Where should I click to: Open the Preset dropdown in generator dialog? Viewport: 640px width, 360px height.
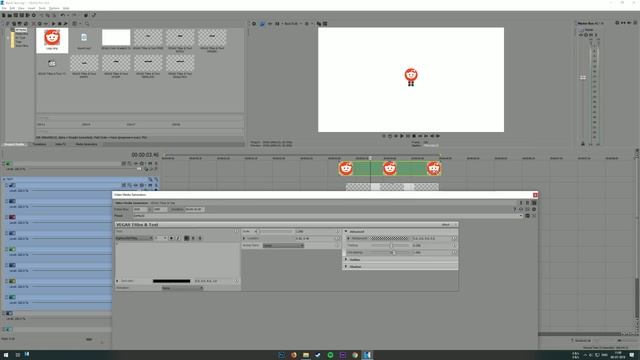[328, 216]
